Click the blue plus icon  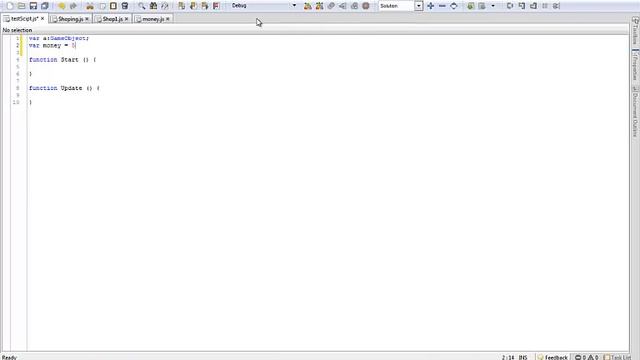pos(430,6)
